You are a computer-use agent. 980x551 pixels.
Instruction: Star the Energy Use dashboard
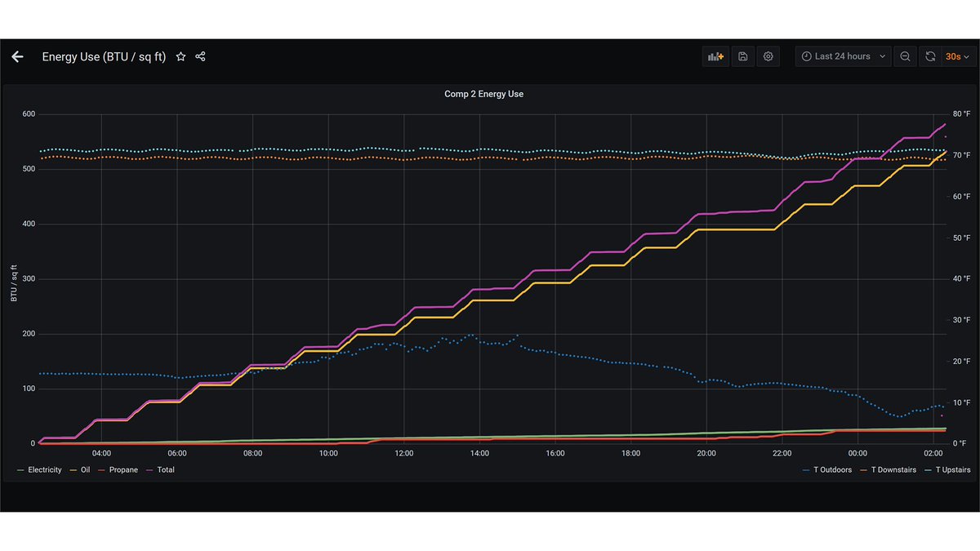click(x=180, y=56)
